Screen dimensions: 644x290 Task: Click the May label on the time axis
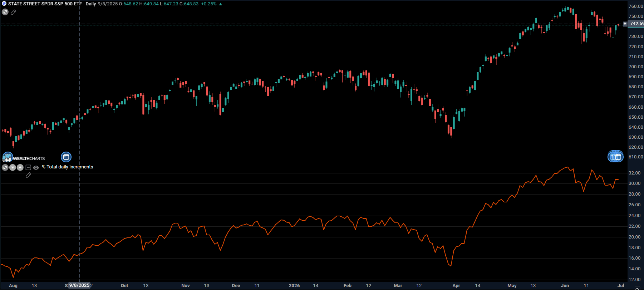[512, 286]
